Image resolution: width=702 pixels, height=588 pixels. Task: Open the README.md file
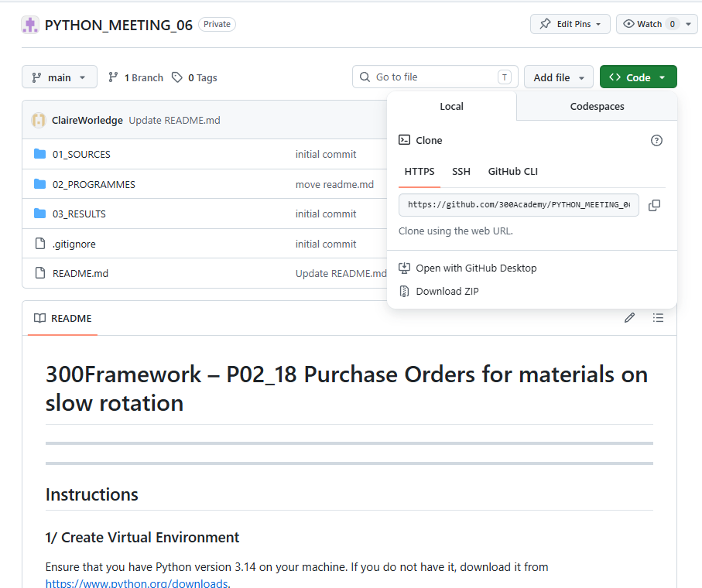[x=80, y=273]
